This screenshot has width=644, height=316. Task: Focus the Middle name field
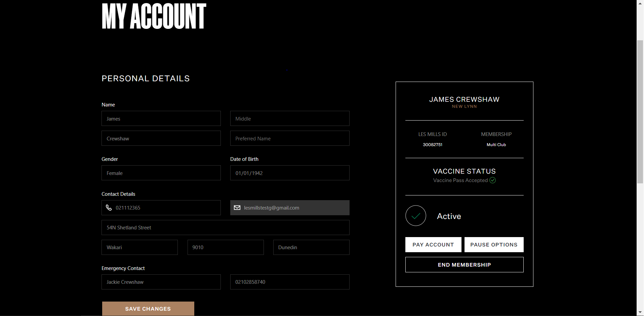(x=290, y=119)
